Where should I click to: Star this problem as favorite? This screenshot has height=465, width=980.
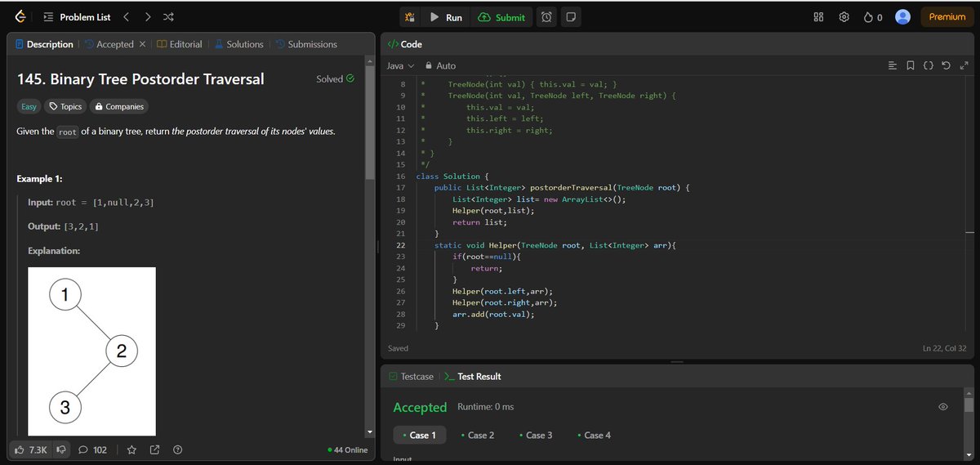(x=131, y=449)
